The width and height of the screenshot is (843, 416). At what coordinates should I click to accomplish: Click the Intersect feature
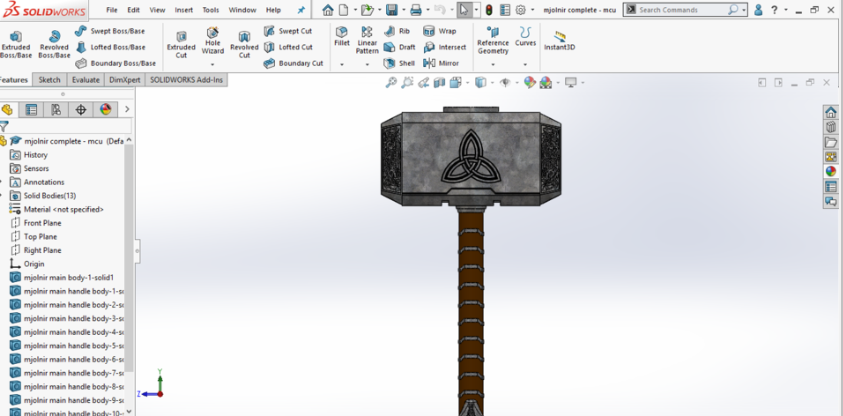[x=445, y=47]
